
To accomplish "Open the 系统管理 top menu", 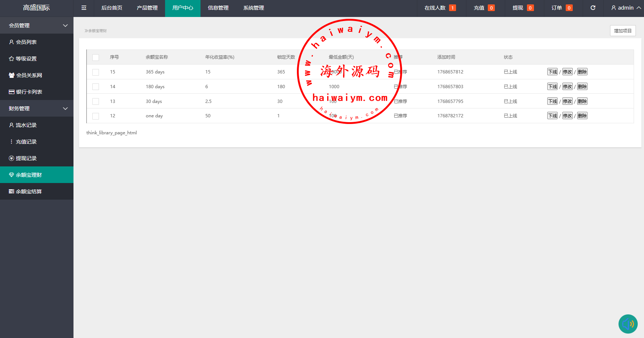I will click(x=253, y=8).
